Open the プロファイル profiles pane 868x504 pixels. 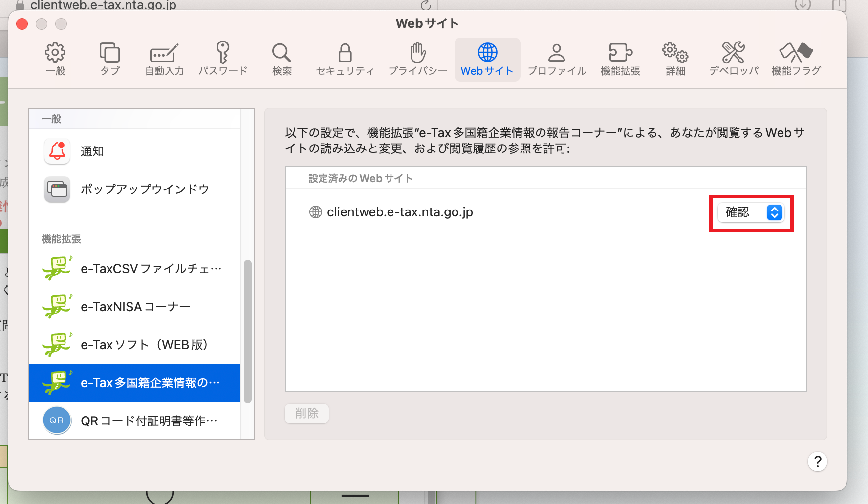pos(557,59)
